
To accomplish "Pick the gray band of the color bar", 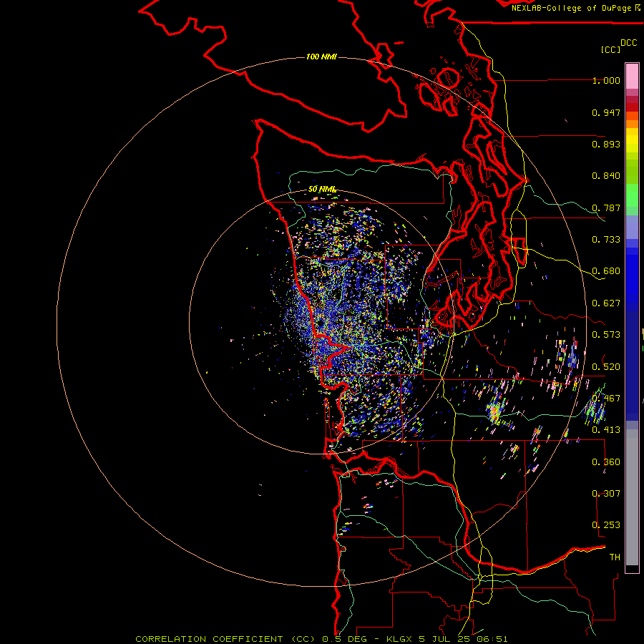I will click(x=632, y=497).
